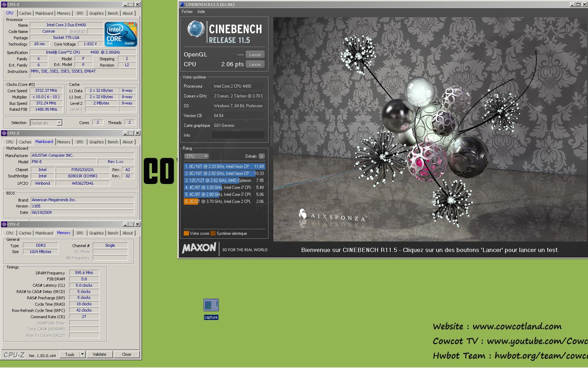Open the Aide menu in Cinebench

click(201, 12)
